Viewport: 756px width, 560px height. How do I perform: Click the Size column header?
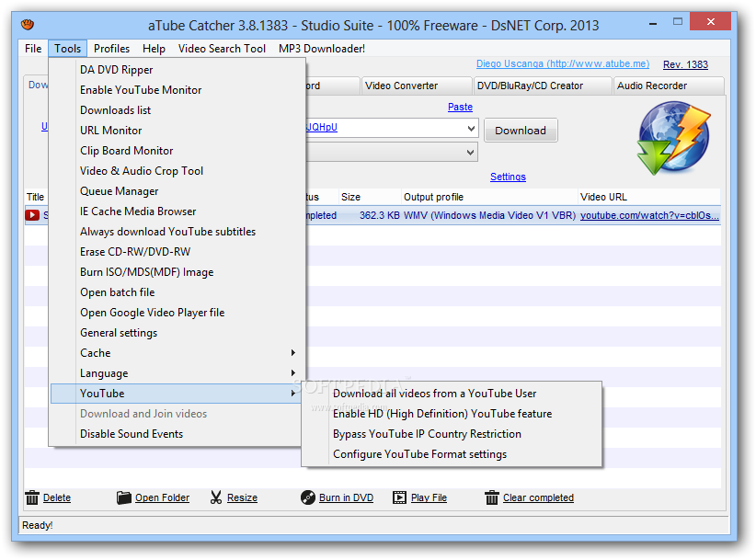tap(370, 197)
